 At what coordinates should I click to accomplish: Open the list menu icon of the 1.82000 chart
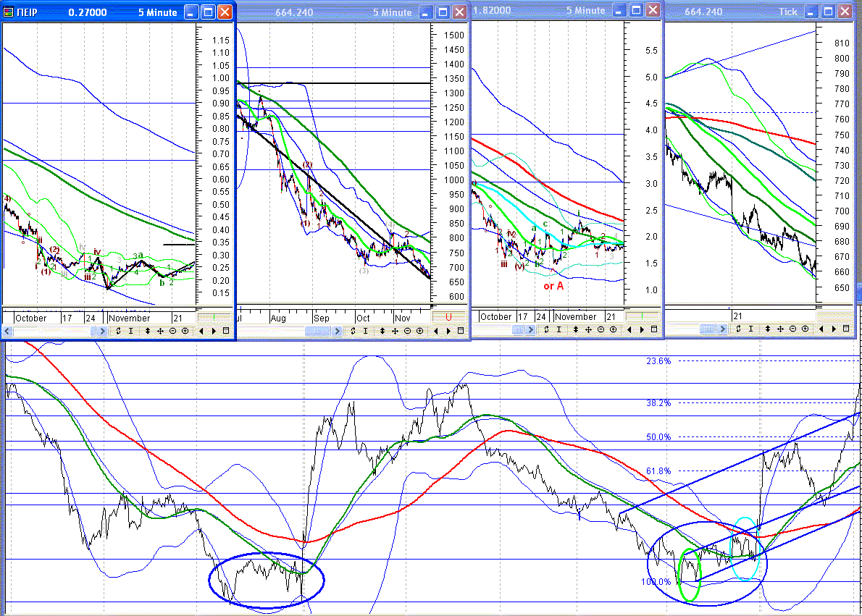pyautogui.click(x=654, y=329)
